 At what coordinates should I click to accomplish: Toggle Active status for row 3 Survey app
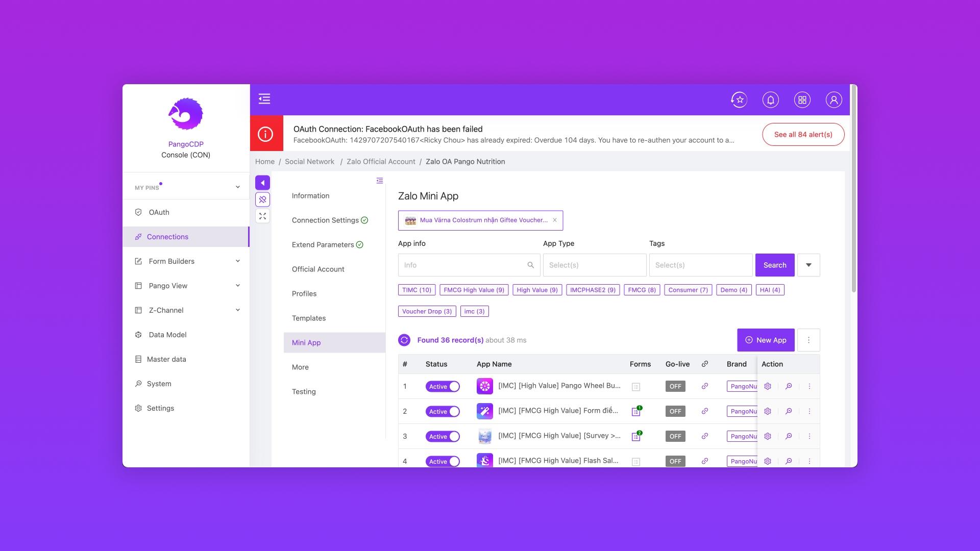coord(443,437)
